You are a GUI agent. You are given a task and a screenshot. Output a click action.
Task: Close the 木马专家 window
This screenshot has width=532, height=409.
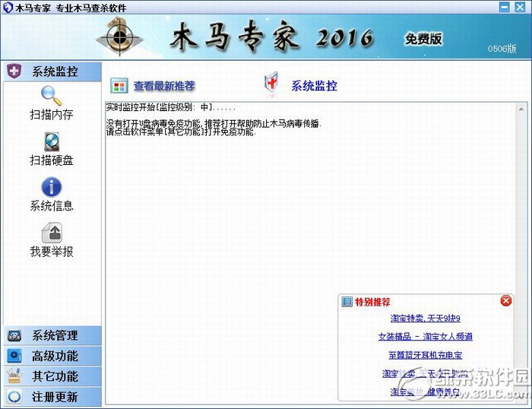pyautogui.click(x=520, y=7)
